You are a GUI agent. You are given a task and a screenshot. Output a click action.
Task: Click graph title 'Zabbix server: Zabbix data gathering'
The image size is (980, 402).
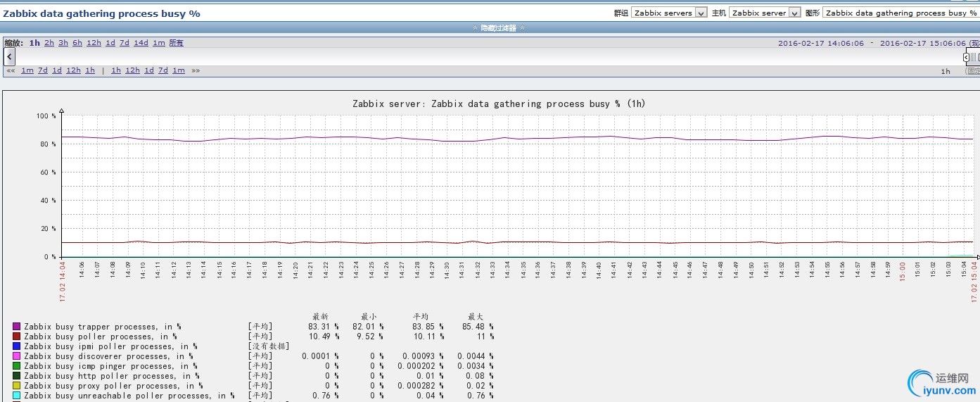click(499, 103)
